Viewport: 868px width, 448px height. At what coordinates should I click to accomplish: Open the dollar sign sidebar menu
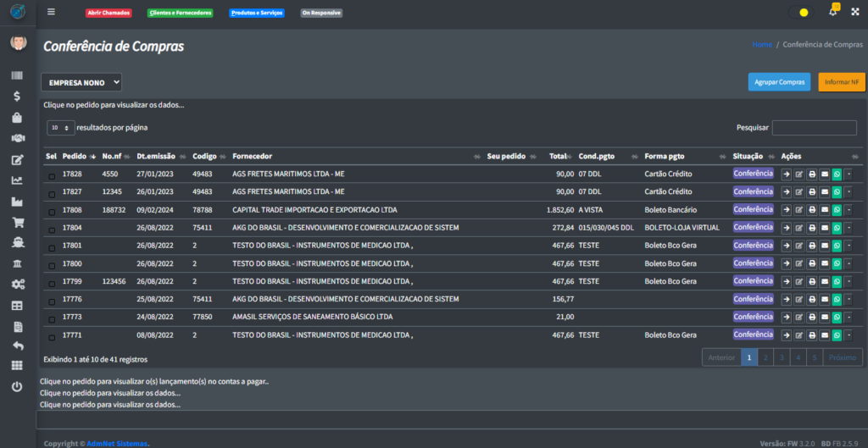coord(17,96)
